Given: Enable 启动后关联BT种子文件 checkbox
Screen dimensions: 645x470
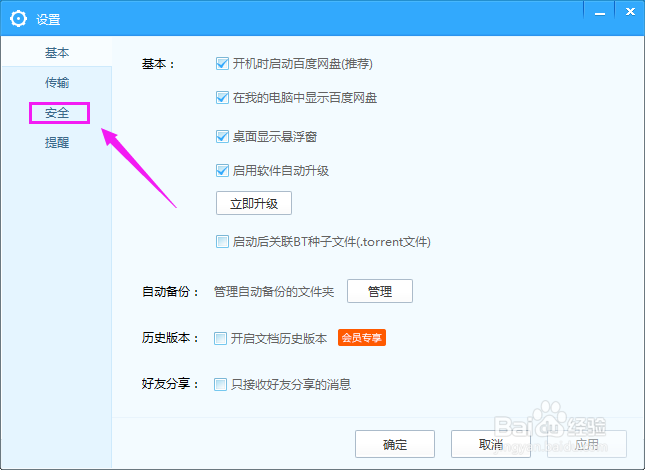Looking at the screenshot, I should (x=222, y=242).
